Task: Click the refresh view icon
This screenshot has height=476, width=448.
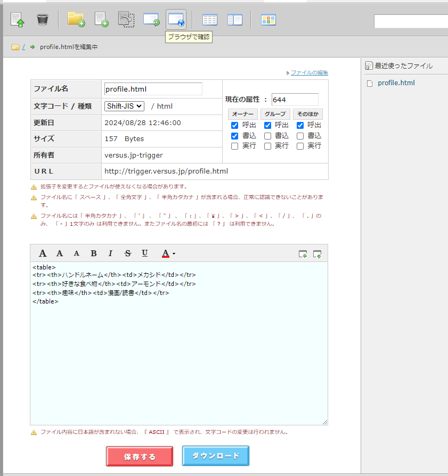Action: tap(151, 19)
